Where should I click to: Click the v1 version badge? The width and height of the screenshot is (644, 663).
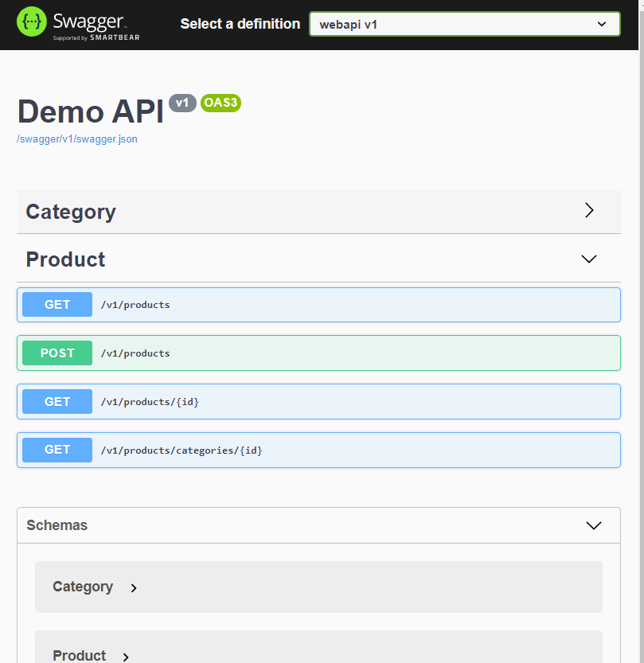pos(182,103)
